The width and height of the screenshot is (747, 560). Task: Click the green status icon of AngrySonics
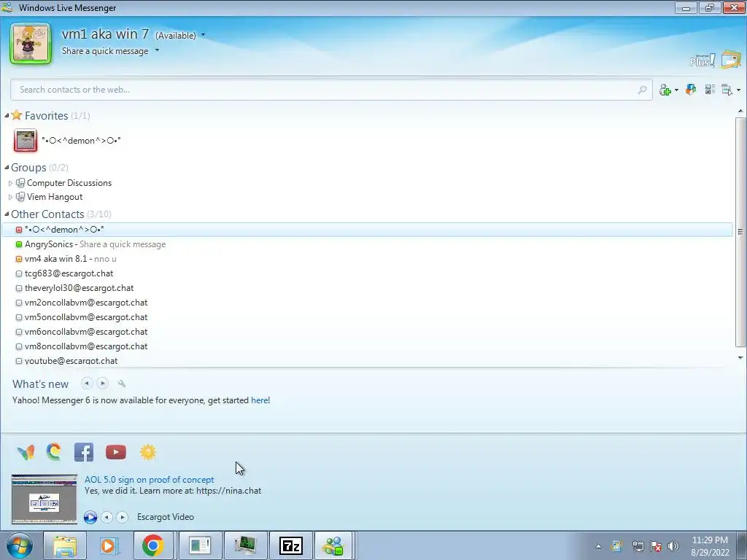(x=19, y=244)
